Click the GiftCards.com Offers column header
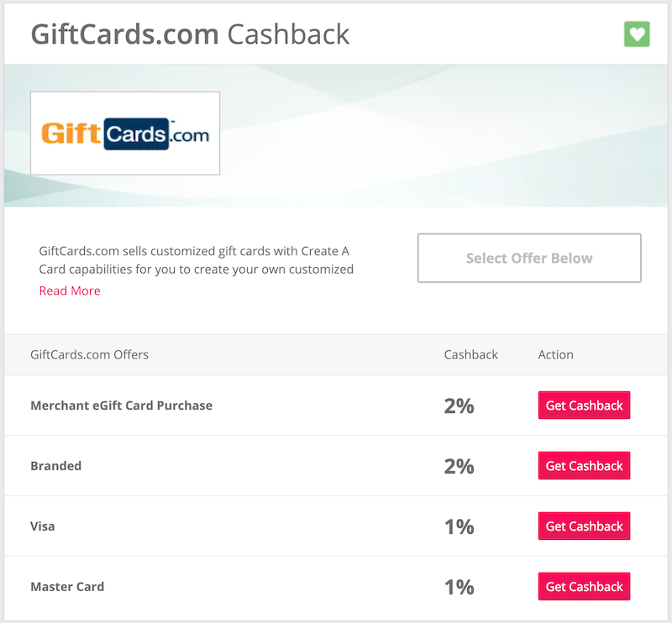The height and width of the screenshot is (623, 672). (89, 354)
